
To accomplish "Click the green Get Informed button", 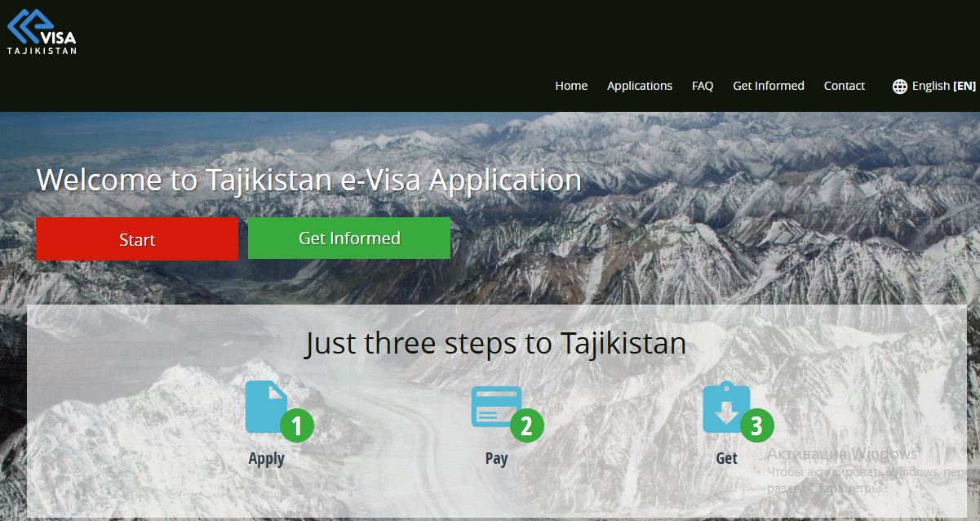I will (349, 238).
